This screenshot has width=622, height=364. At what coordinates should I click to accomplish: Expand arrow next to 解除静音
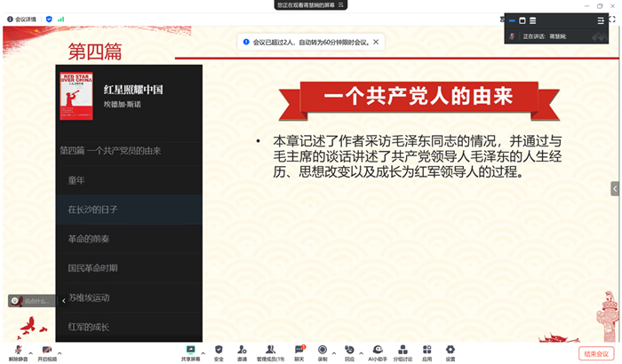coord(29,351)
